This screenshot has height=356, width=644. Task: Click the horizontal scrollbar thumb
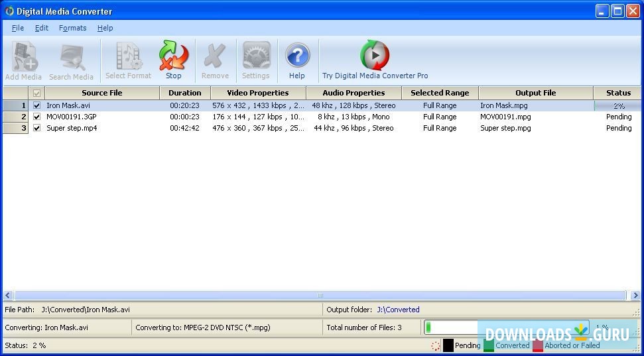[x=320, y=295]
